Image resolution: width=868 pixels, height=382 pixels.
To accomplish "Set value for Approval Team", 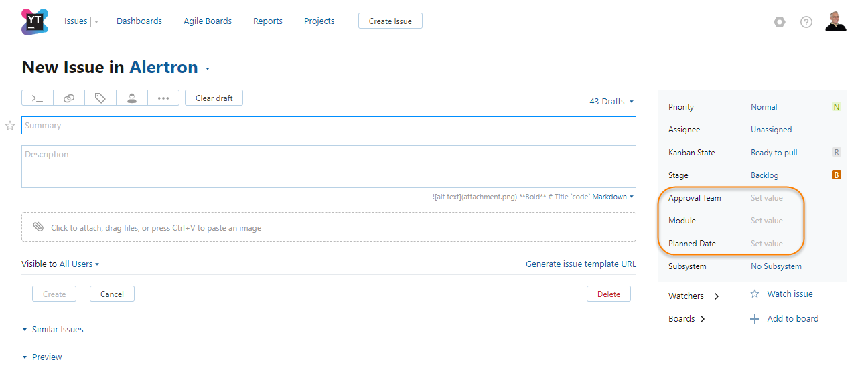I will click(x=767, y=198).
